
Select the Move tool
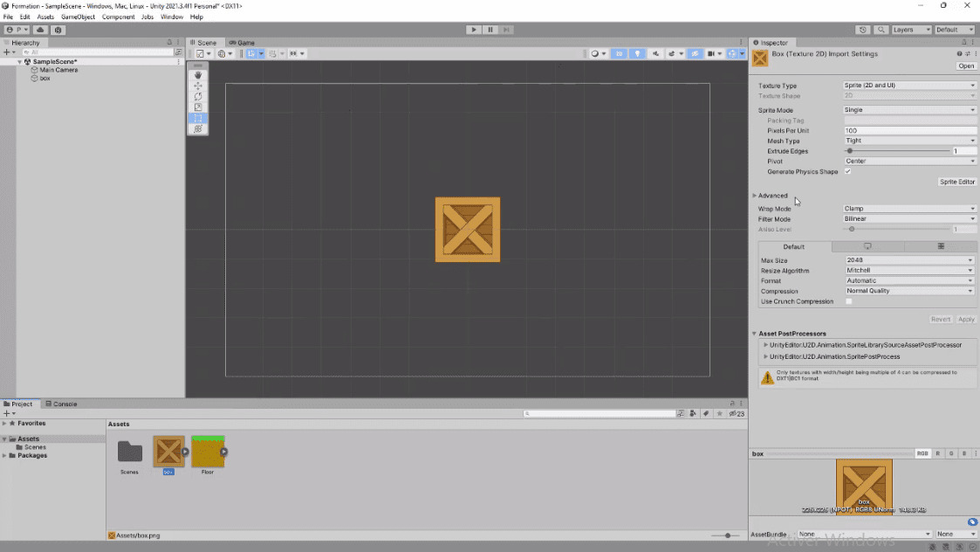pyautogui.click(x=198, y=86)
